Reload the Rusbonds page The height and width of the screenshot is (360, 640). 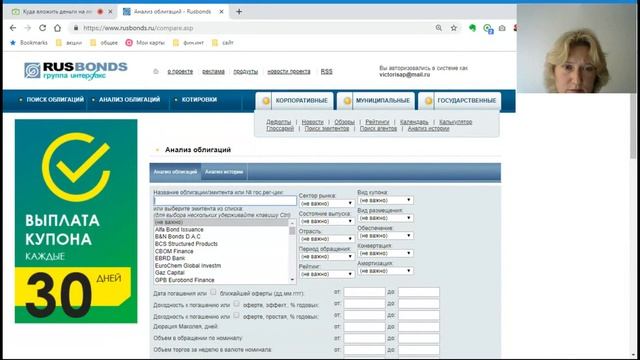click(42, 28)
